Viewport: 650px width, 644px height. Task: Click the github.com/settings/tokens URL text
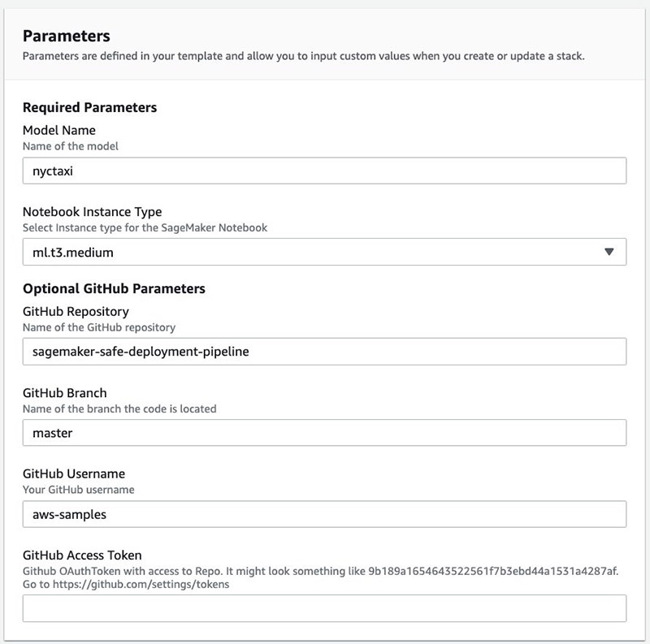click(141, 585)
